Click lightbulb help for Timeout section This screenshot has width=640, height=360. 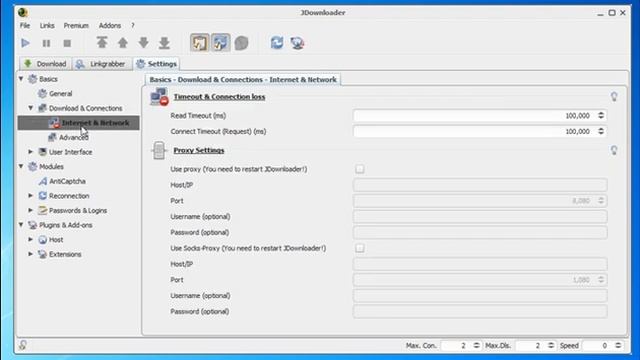point(614,97)
